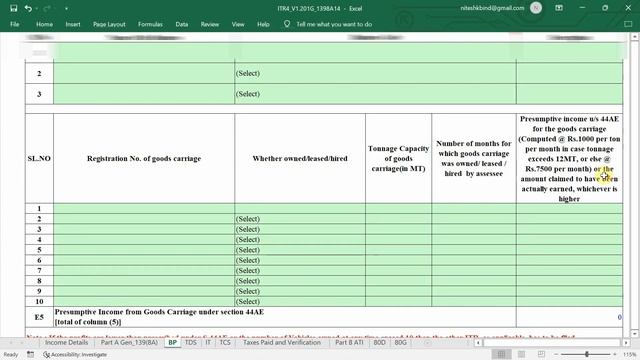
Task: Open owned/leased/hired (Select) in row 4
Action: point(300,240)
